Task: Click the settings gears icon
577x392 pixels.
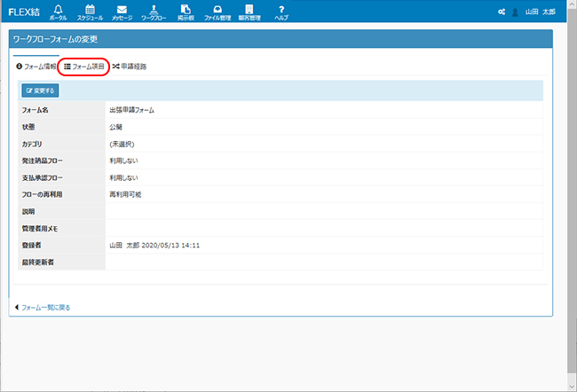Action: pos(502,12)
